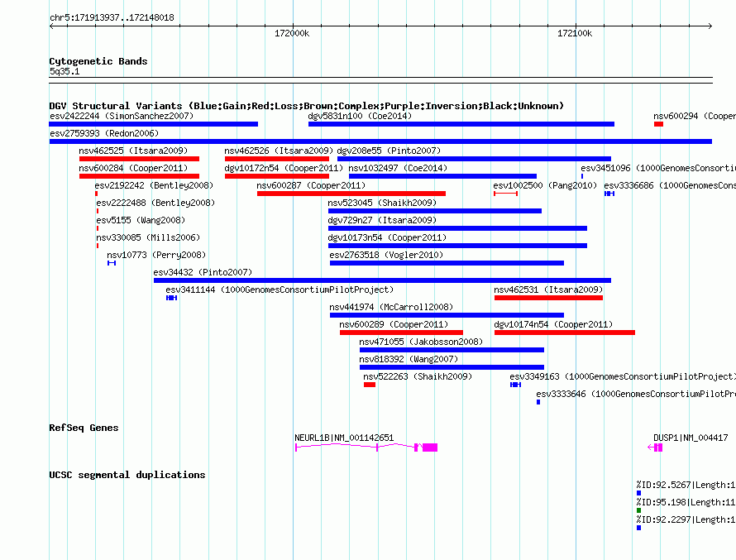Click the 'nsv441974 (McCarroll2008)' label text
This screenshot has width=736, height=560.
[391, 308]
